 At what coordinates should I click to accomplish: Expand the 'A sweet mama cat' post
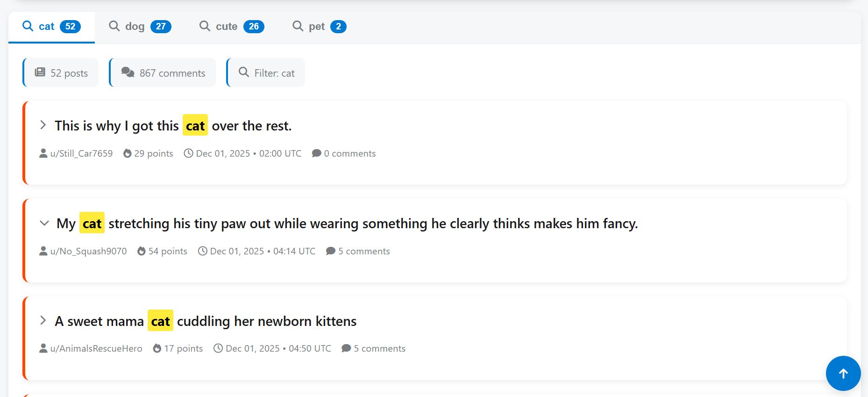coord(43,321)
